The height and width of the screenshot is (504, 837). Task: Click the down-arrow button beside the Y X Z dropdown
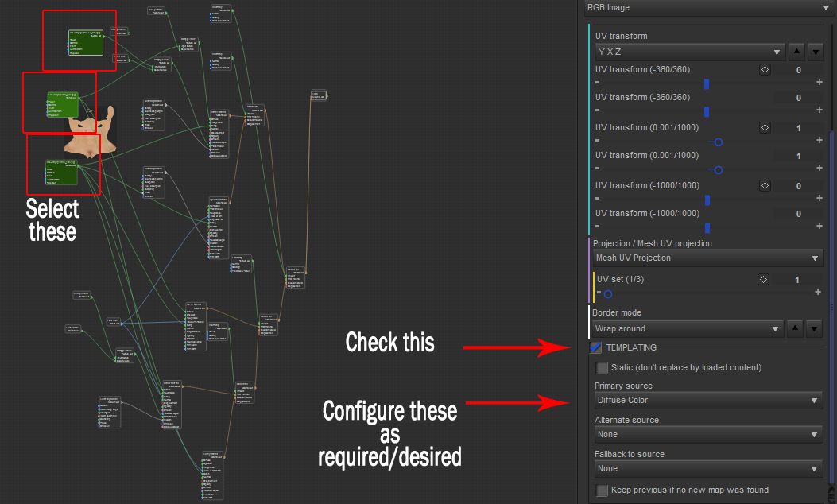[816, 52]
